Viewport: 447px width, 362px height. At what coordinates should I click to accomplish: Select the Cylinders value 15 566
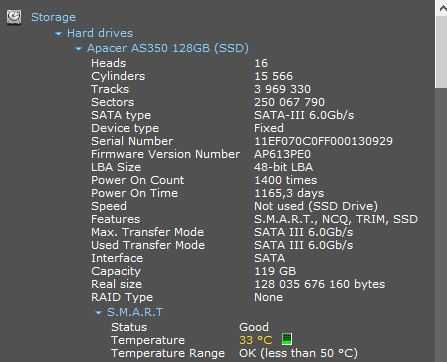[273, 76]
